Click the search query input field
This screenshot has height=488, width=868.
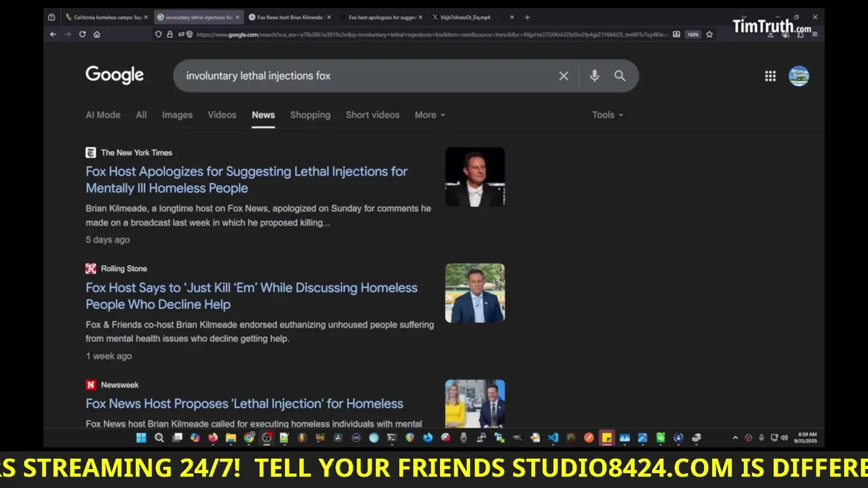[370, 76]
